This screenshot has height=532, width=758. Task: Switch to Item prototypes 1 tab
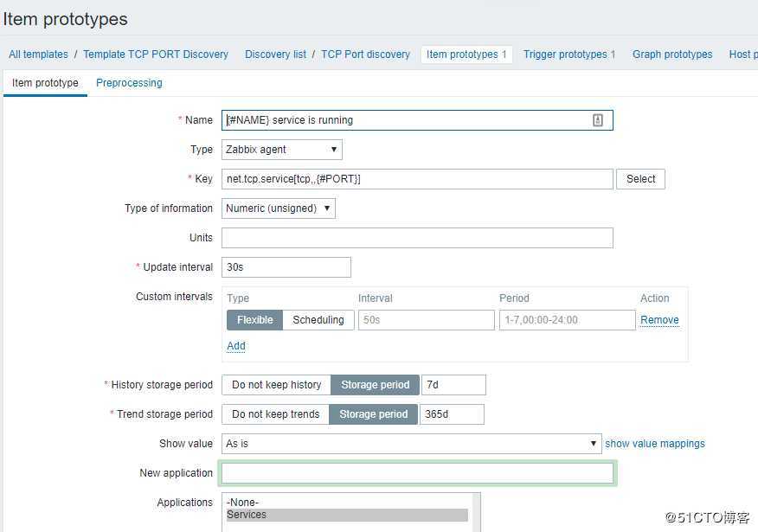click(466, 54)
